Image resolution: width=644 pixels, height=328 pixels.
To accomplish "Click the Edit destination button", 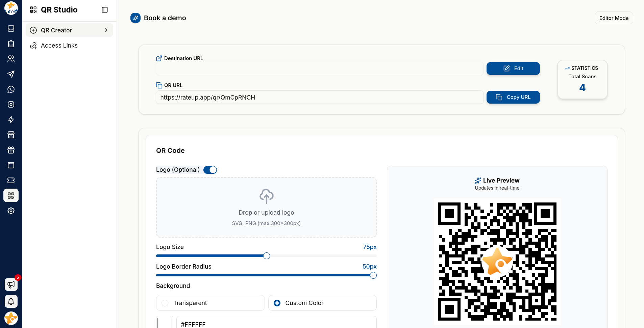I will point(513,69).
